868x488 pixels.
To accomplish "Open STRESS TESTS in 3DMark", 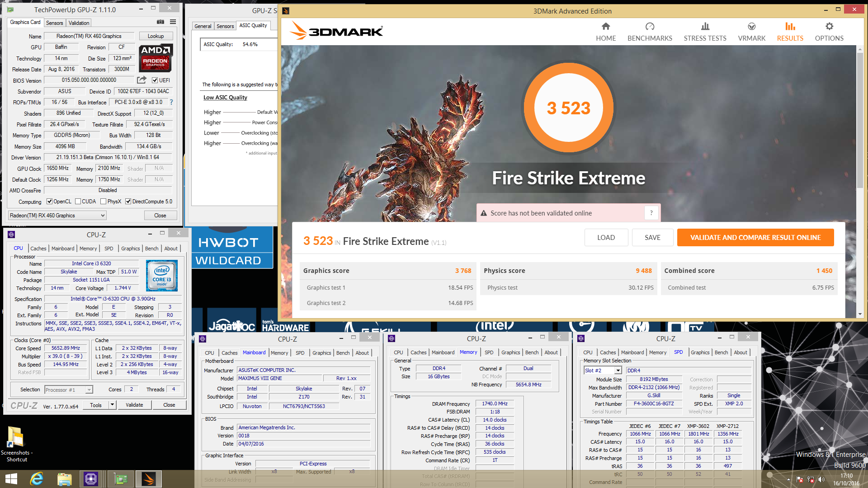I will (705, 32).
